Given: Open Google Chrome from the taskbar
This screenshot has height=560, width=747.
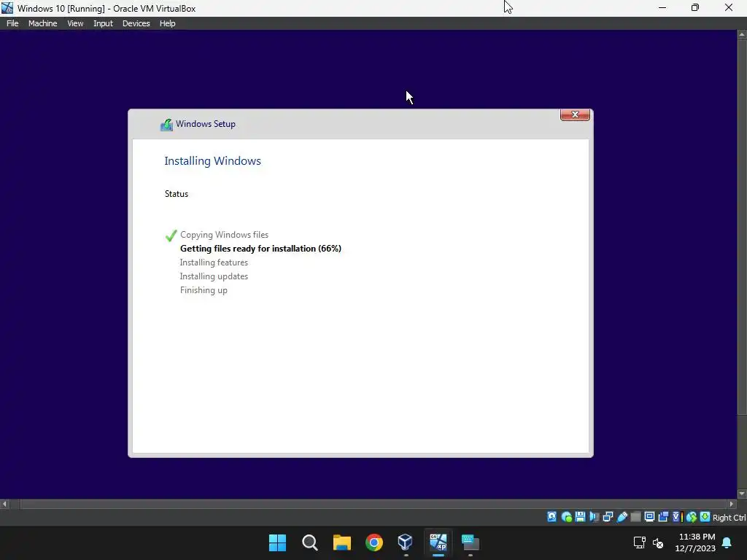Looking at the screenshot, I should click(x=374, y=542).
